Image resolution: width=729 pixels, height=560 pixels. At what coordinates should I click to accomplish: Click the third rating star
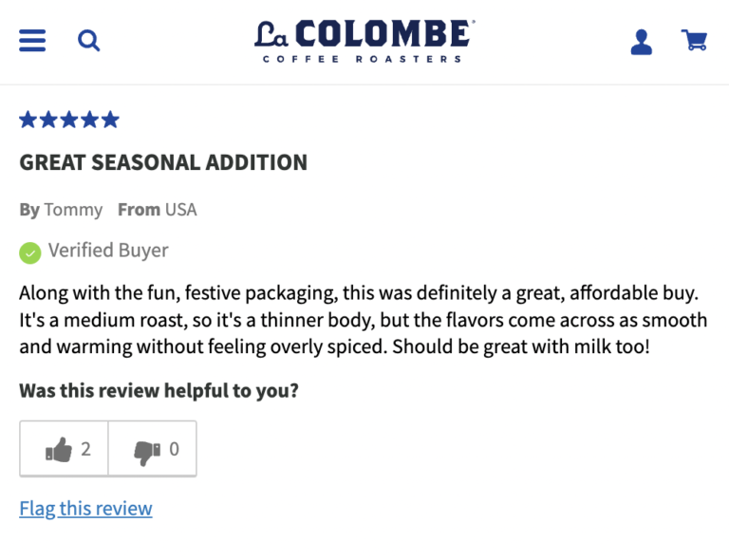69,120
